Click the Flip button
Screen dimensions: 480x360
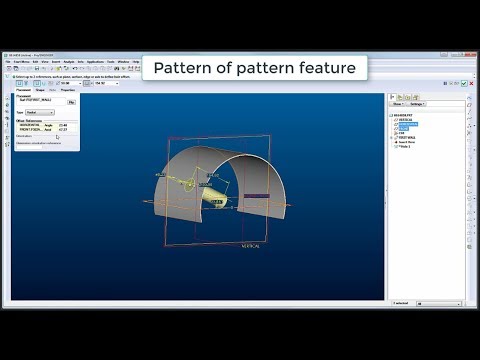coord(71,102)
